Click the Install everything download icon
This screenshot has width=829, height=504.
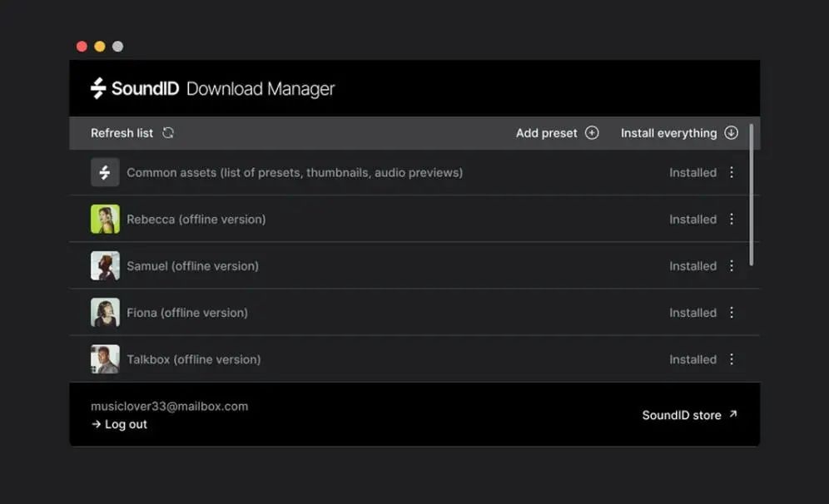click(731, 133)
